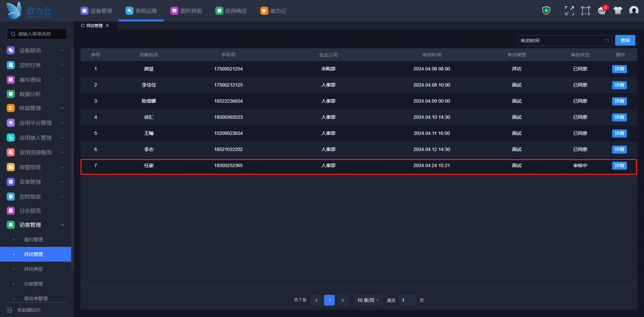Viewport: 644px width, 317px height.
Task: View 详情 for visitor 徐汇
Action: [619, 117]
